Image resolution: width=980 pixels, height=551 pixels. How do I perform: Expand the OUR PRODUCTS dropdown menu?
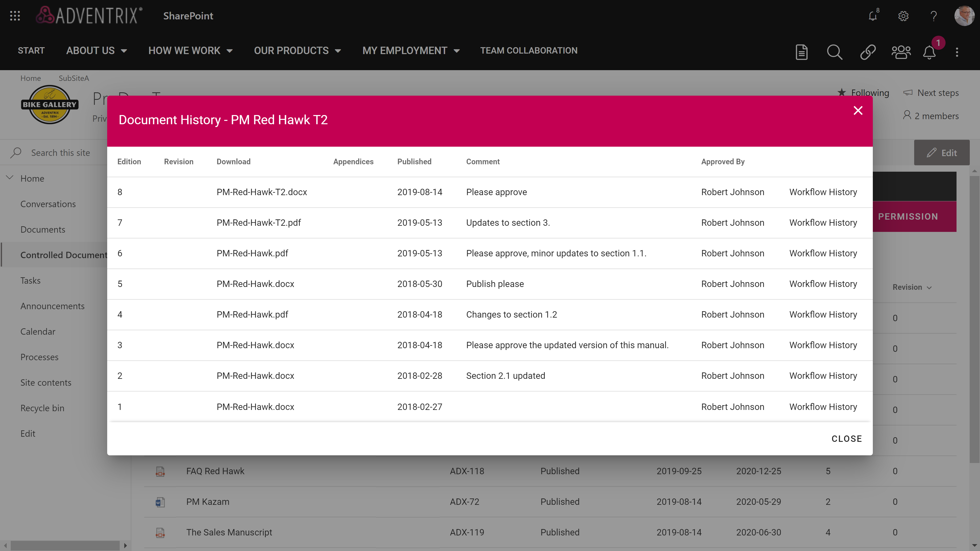point(297,51)
